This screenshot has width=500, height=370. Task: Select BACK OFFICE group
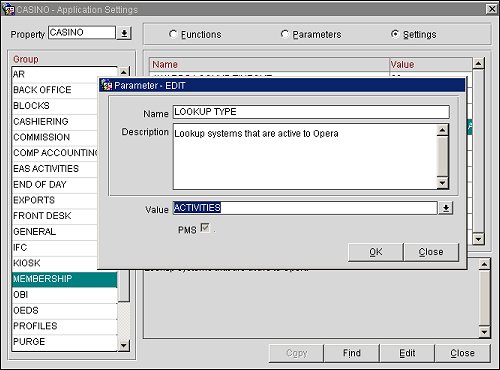(55, 90)
